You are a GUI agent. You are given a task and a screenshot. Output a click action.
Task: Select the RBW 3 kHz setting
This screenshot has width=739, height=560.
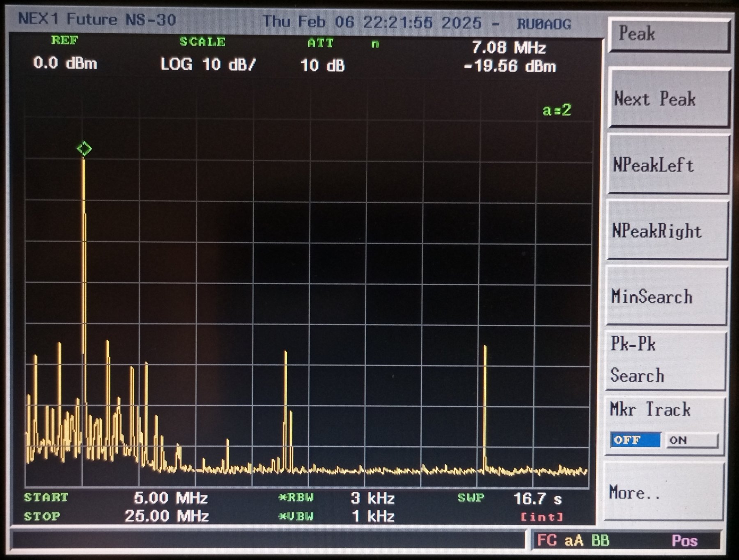pyautogui.click(x=372, y=498)
